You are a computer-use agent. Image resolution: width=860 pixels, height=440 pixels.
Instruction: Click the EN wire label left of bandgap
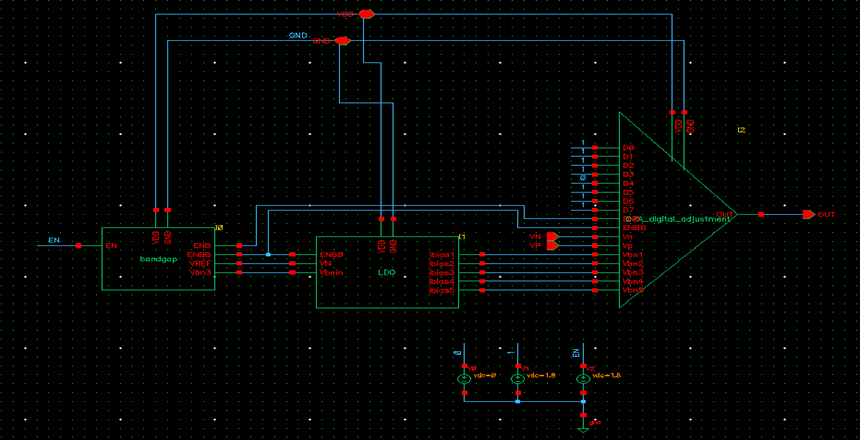tap(55, 241)
